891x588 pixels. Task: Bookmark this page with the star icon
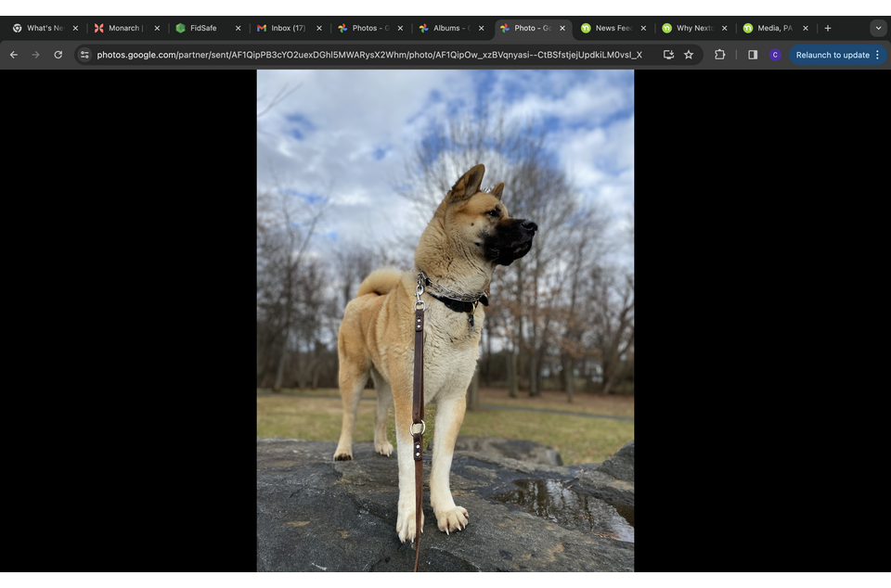coord(689,55)
